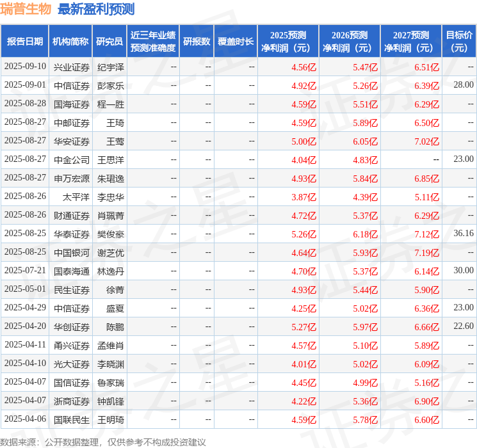Click the 2025-04-29 report date cell
477x448 pixels.
(x=25, y=307)
